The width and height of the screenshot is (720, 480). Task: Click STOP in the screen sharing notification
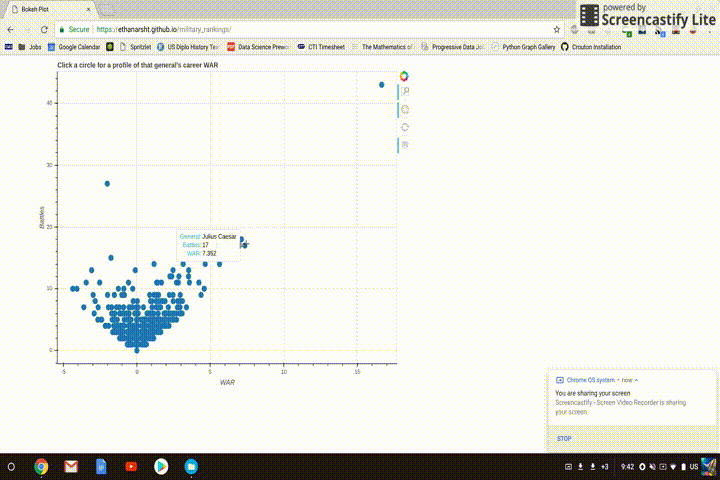(564, 438)
